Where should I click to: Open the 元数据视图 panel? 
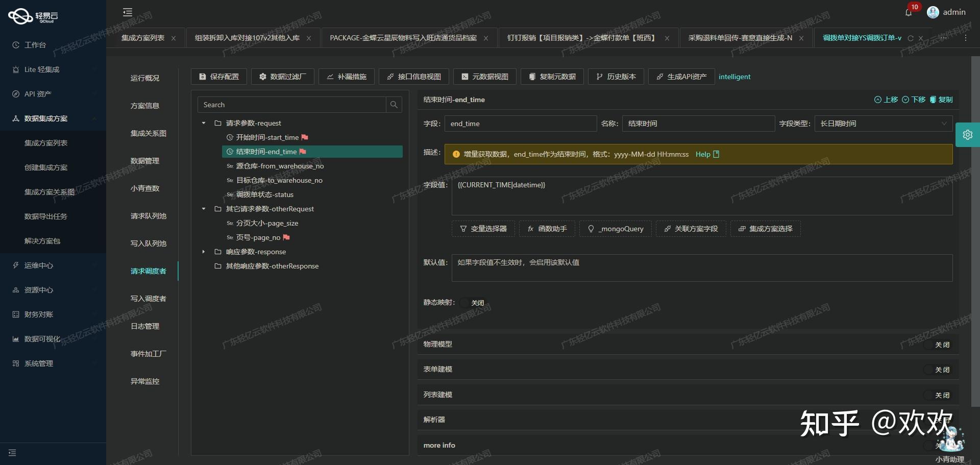[x=484, y=77]
